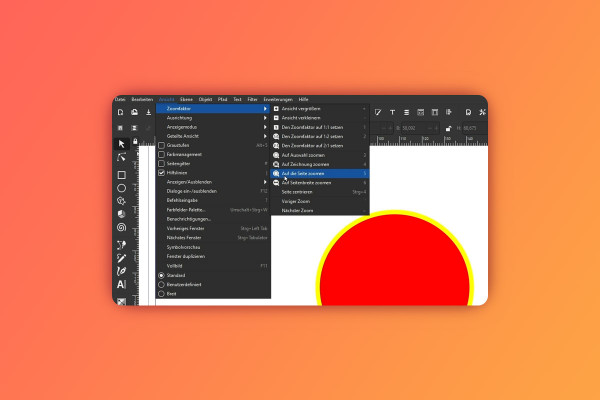
Task: Select the Standard radio option
Action: click(161, 276)
